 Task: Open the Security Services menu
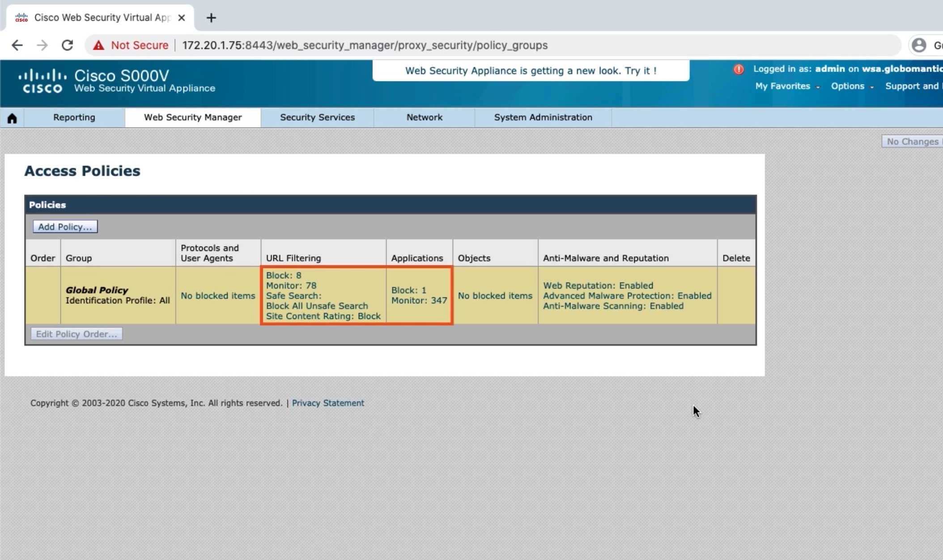tap(317, 117)
